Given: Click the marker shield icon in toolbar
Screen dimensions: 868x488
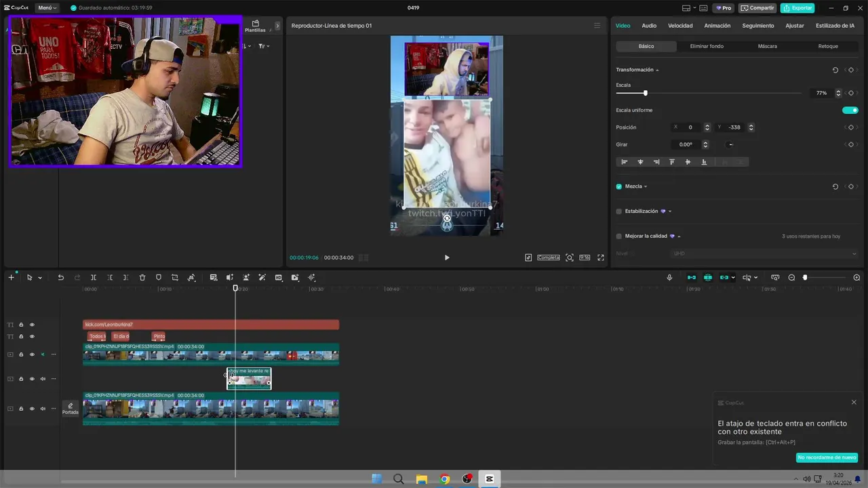Looking at the screenshot, I should click(159, 278).
